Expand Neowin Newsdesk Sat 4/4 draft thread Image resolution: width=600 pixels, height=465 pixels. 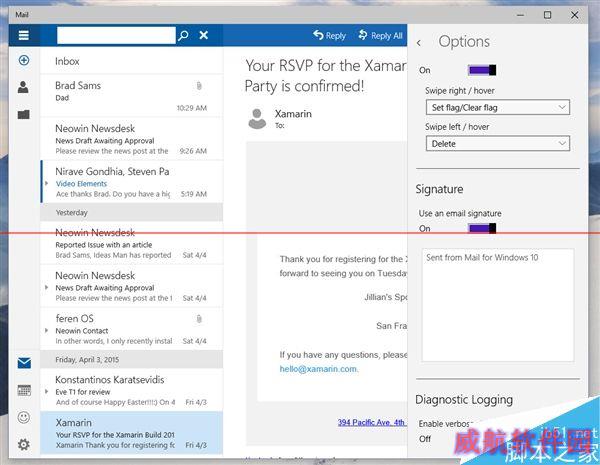click(47, 287)
